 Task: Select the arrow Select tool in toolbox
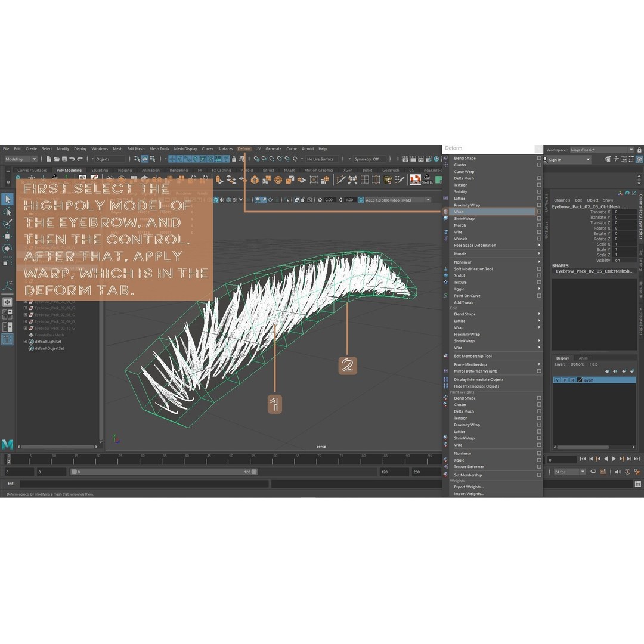(7, 199)
